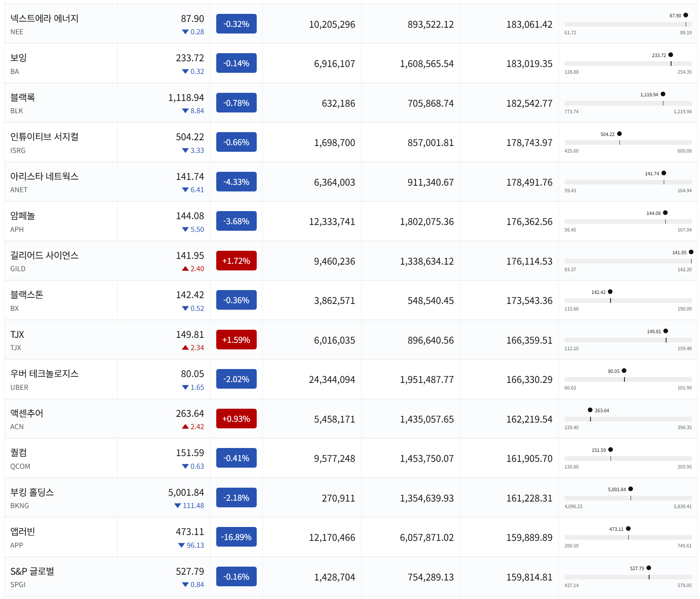Click the down arrow next to 111.48
The width and height of the screenshot is (700, 599).
point(178,505)
